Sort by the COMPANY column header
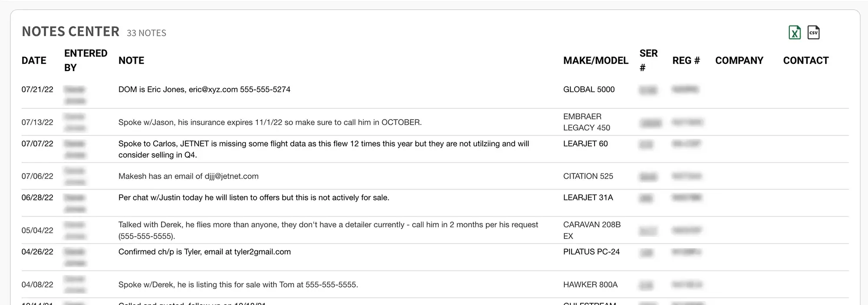 (739, 60)
